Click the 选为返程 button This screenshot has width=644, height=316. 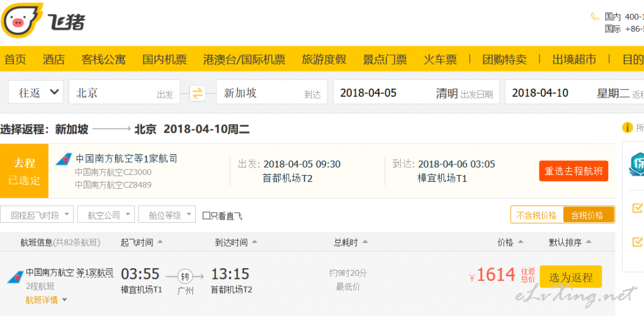click(x=570, y=277)
